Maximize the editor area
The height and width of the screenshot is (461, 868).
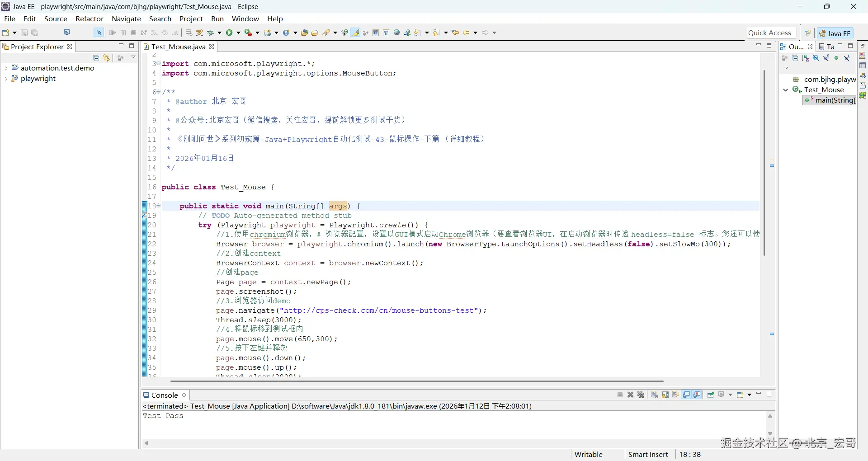coord(769,46)
